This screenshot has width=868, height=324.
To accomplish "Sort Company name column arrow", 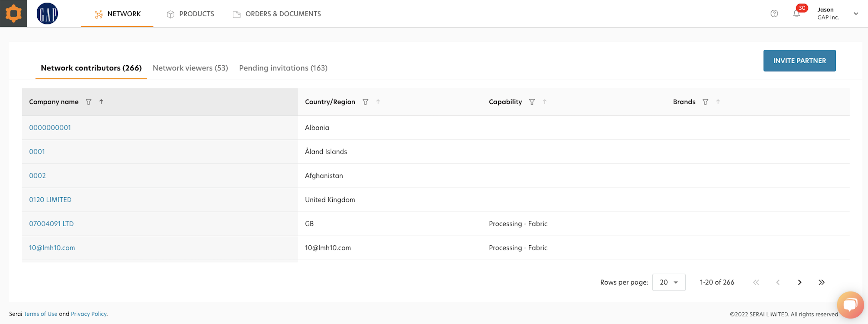I will [101, 102].
